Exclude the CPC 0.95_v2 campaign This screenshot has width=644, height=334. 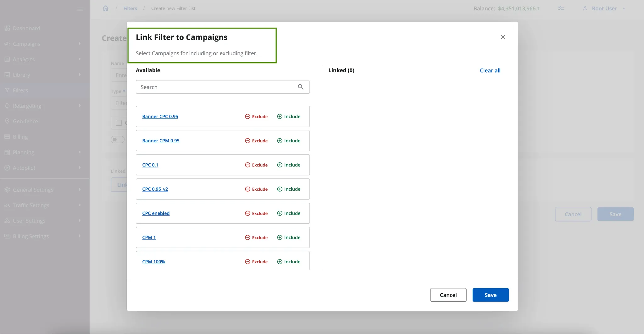(256, 189)
